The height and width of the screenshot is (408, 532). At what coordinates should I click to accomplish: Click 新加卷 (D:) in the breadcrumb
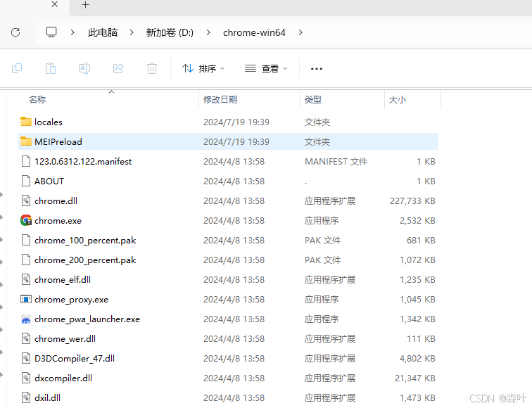pyautogui.click(x=170, y=32)
